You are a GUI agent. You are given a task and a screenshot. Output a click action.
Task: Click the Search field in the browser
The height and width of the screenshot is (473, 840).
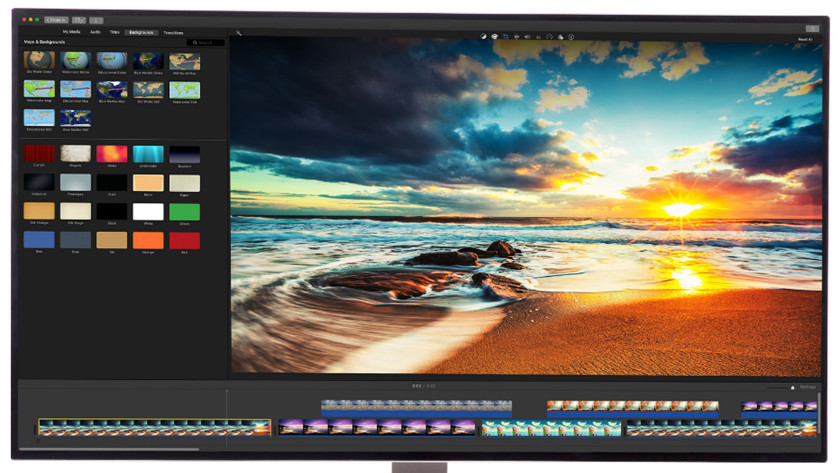pos(208,42)
